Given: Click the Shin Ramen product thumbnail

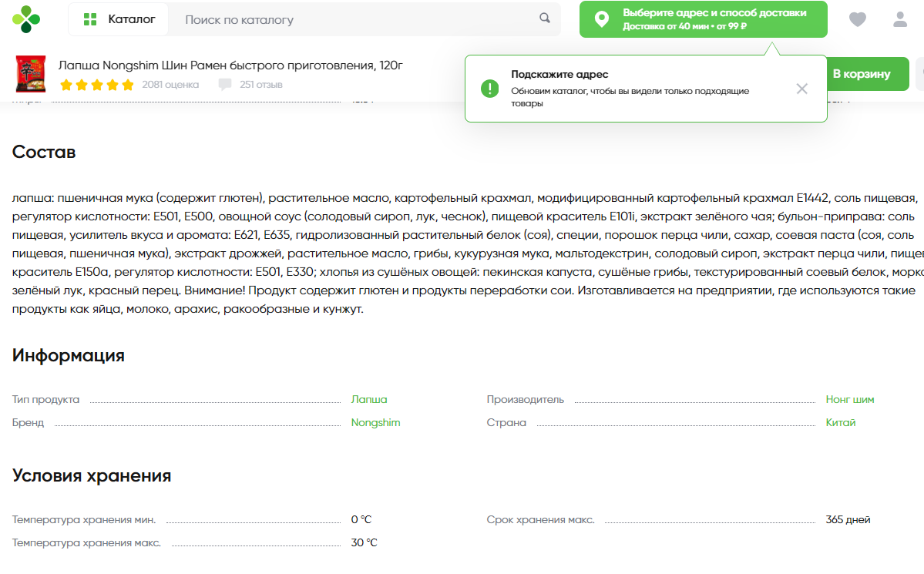Looking at the screenshot, I should tap(31, 74).
